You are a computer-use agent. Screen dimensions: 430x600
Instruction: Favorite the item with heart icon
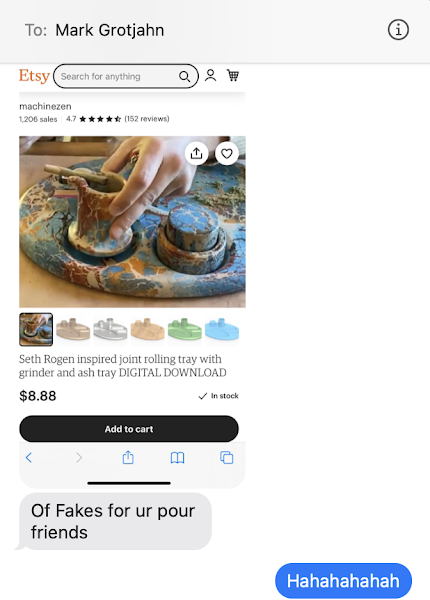tap(227, 153)
